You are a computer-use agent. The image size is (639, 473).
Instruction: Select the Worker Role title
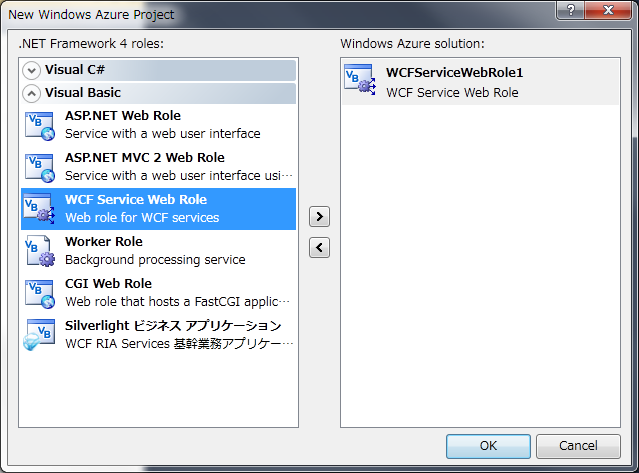(x=104, y=242)
